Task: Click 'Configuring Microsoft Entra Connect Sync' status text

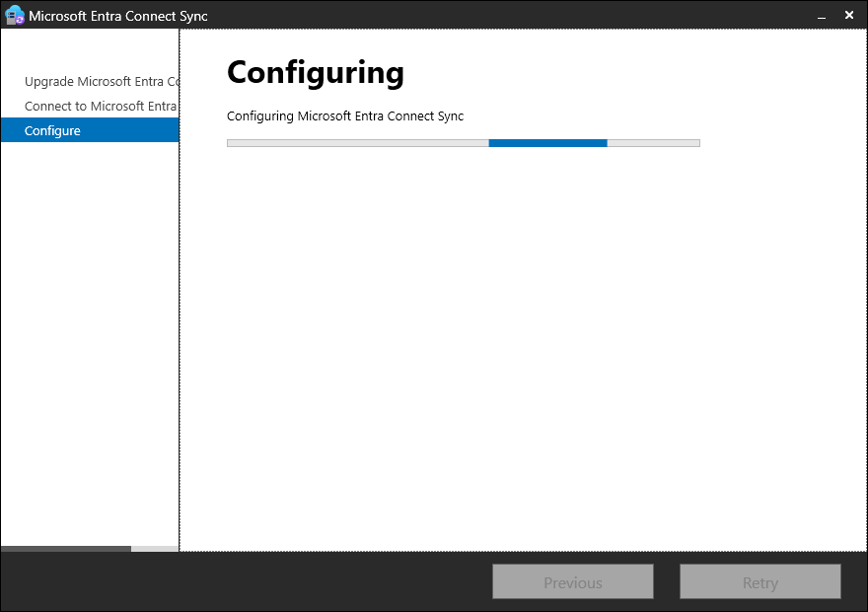Action: coord(345,116)
